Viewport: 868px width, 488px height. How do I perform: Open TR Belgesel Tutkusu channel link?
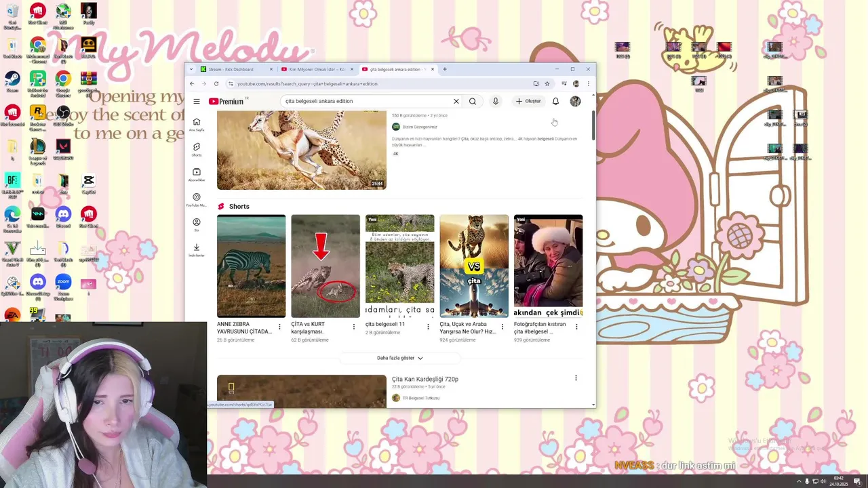(421, 398)
